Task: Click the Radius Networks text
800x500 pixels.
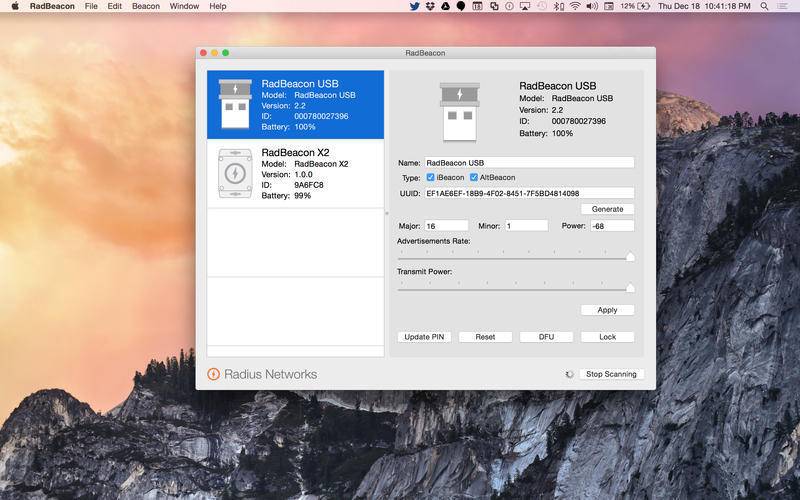Action: pyautogui.click(x=270, y=374)
